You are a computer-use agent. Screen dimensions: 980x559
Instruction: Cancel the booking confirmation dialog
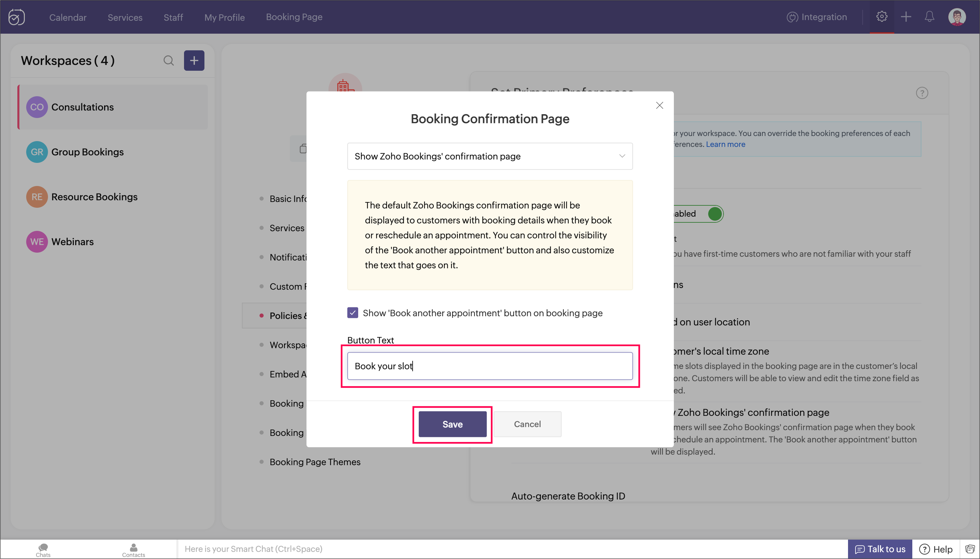pyautogui.click(x=527, y=424)
